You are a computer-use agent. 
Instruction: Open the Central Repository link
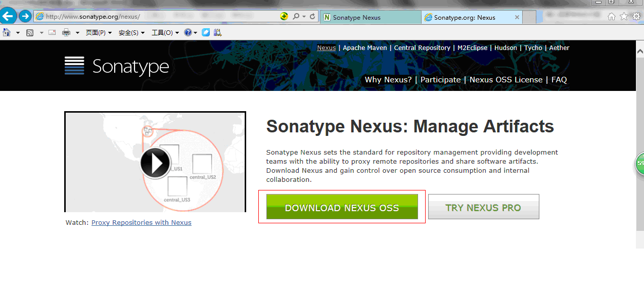coord(422,48)
